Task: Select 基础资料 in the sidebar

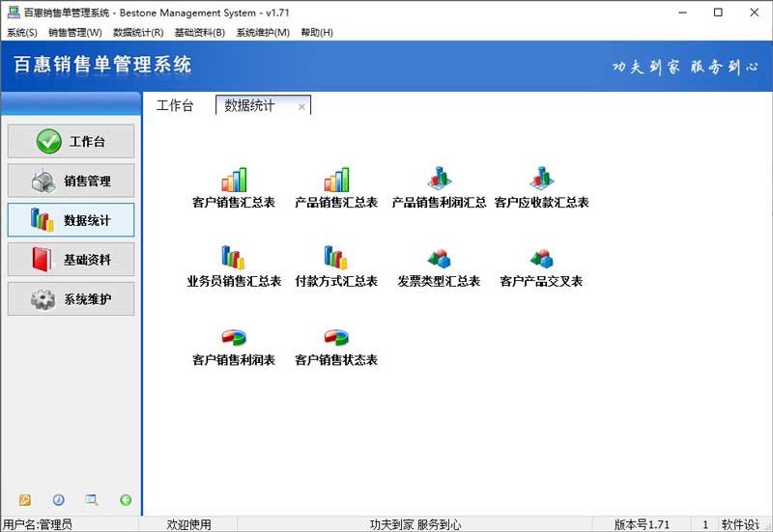Action: 71,260
